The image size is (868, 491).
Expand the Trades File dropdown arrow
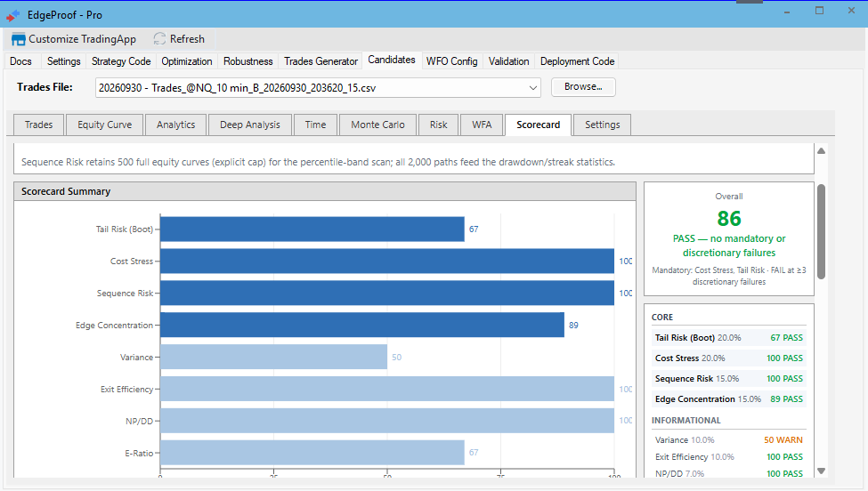click(x=533, y=88)
